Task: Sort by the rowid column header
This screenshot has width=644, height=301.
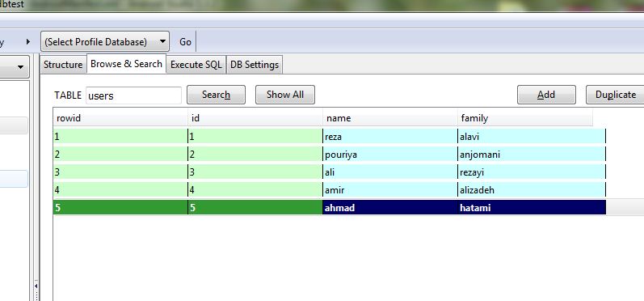Action: (x=120, y=117)
